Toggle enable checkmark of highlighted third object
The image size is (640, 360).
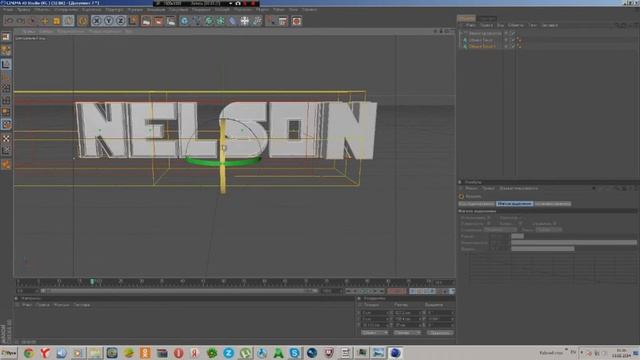513,47
